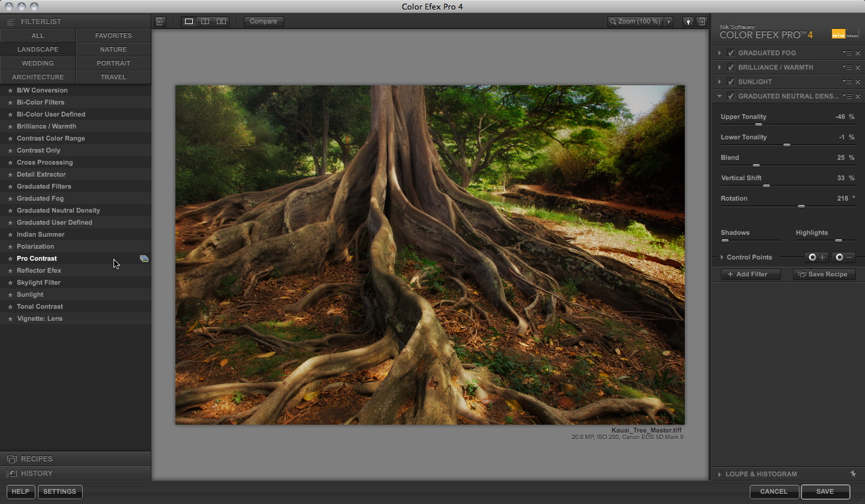Switch to side-by-side preview view icon

pyautogui.click(x=221, y=22)
